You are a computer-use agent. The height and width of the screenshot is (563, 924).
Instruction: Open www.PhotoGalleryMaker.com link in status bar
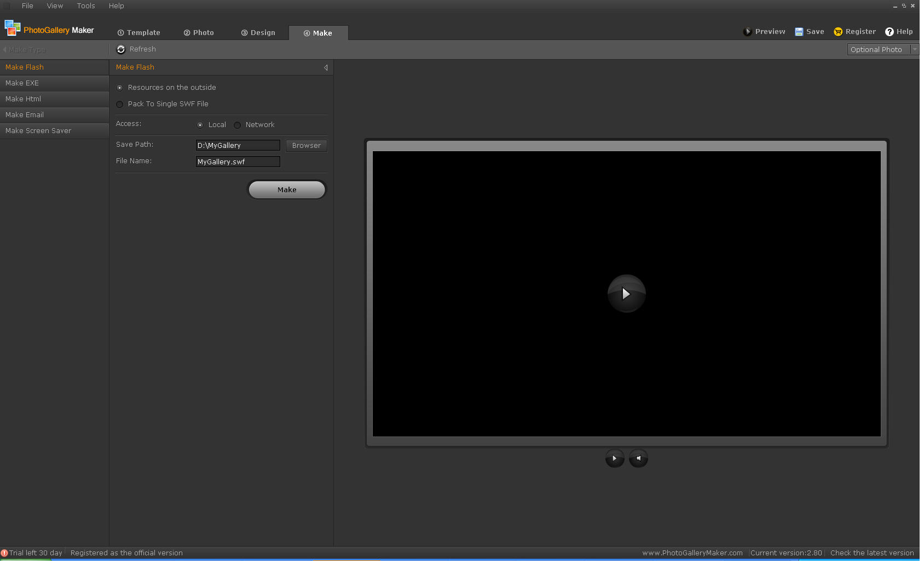tap(692, 553)
